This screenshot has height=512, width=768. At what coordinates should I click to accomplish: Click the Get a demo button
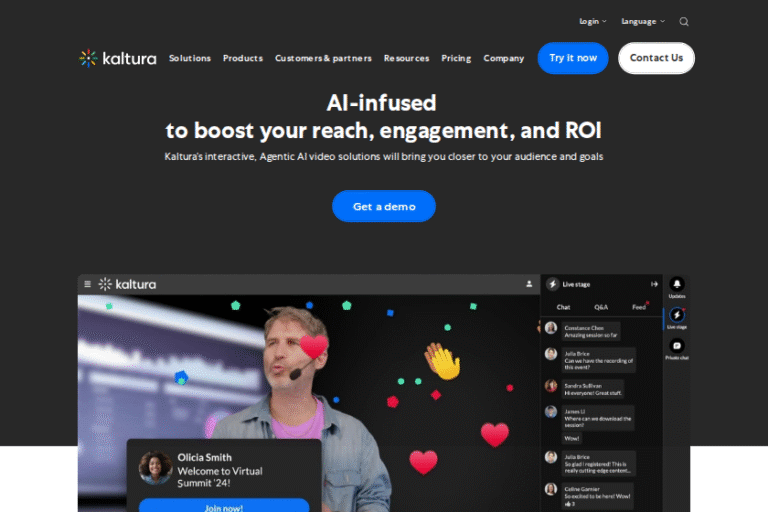(384, 206)
